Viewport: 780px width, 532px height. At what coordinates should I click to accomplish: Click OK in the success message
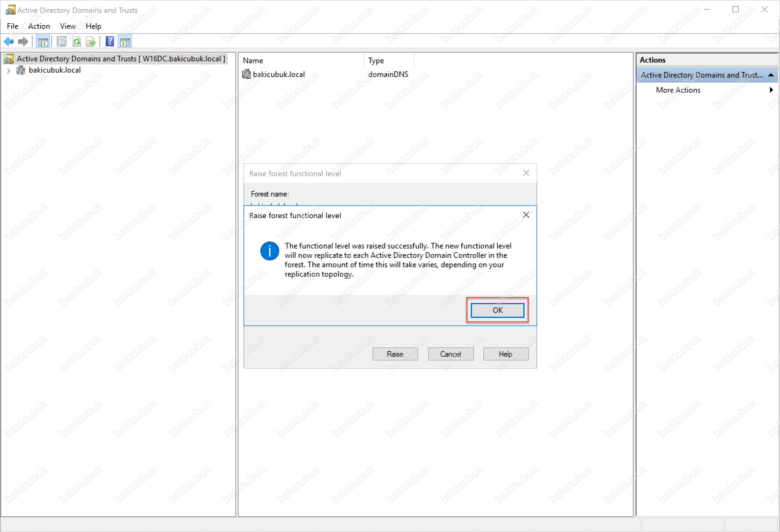point(497,310)
